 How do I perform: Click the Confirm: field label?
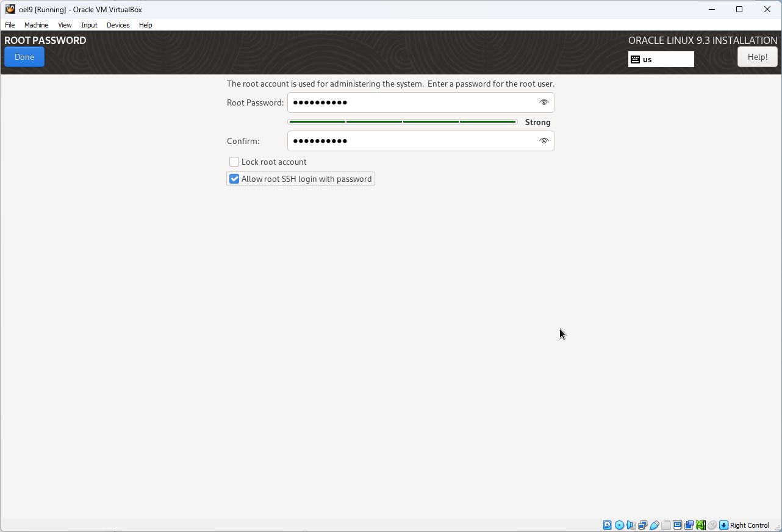243,141
